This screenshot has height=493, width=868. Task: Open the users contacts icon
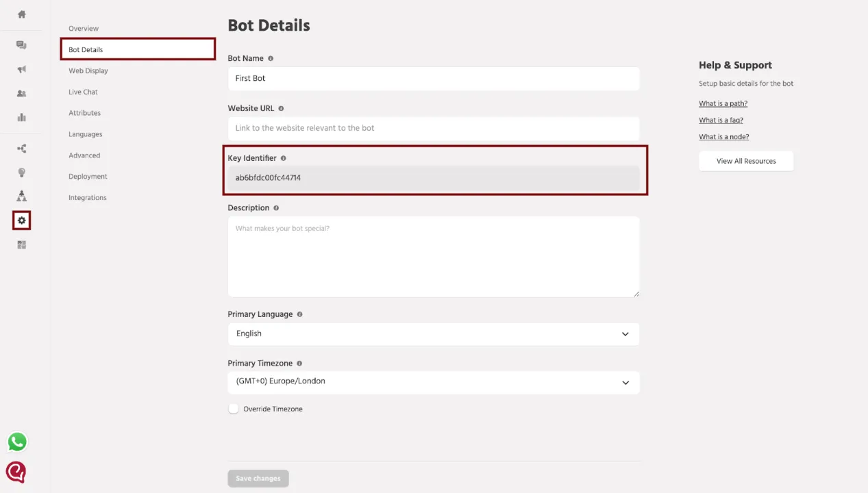[x=22, y=93]
